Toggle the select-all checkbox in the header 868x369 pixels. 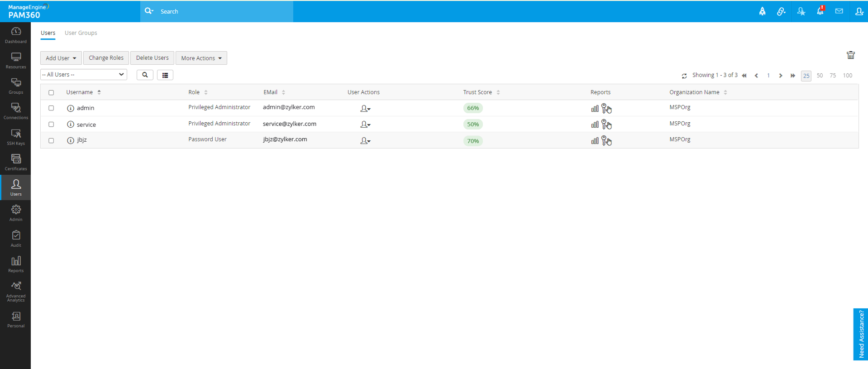[51, 93]
